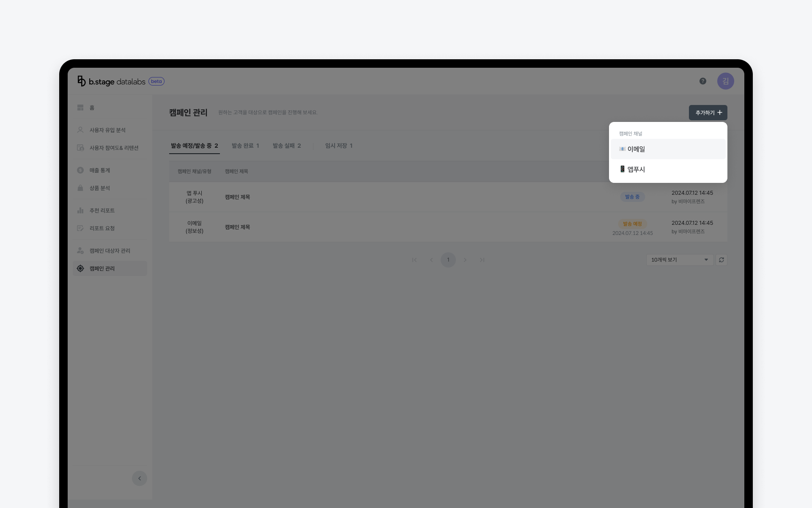Open 캠페인 대상자 관리 menu item
The image size is (812, 508).
point(110,251)
